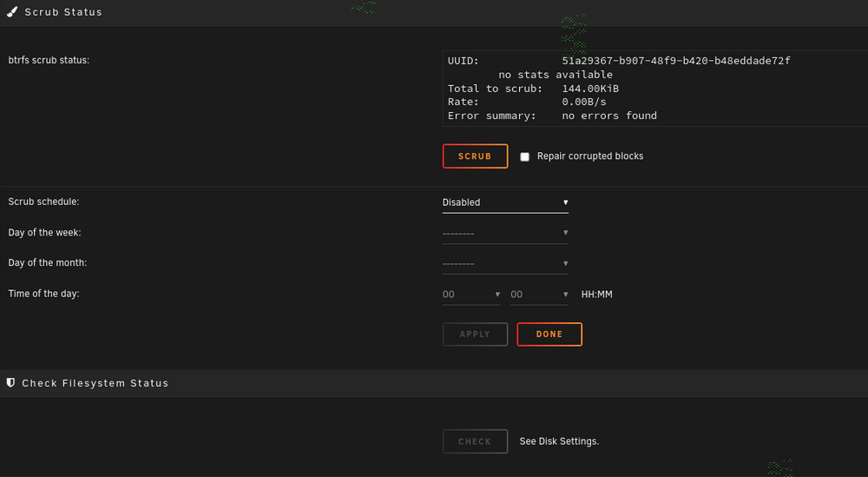
Task: Enable Repair corrupted blocks checkbox
Action: point(525,156)
